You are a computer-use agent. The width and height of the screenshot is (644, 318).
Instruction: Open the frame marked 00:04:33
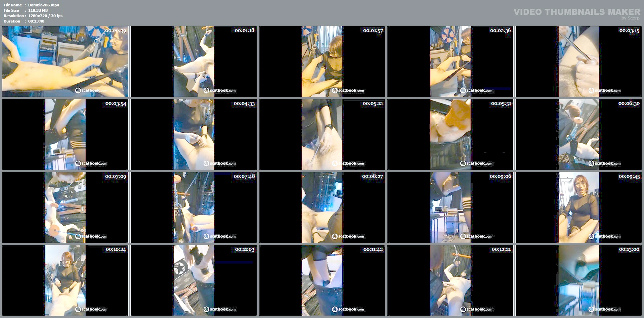[x=194, y=134]
